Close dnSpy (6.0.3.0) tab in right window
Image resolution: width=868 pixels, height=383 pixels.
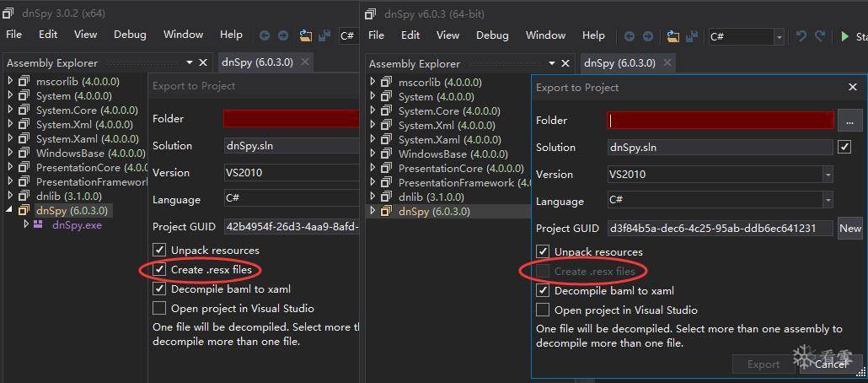point(667,62)
